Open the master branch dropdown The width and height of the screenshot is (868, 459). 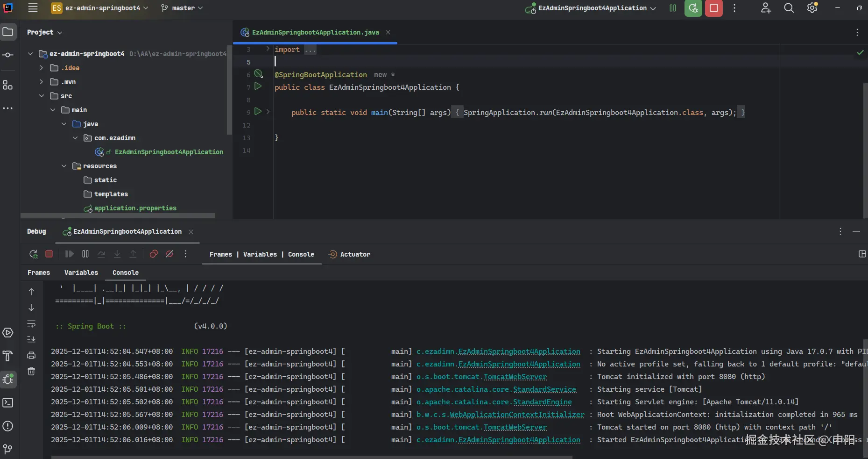pyautogui.click(x=182, y=8)
